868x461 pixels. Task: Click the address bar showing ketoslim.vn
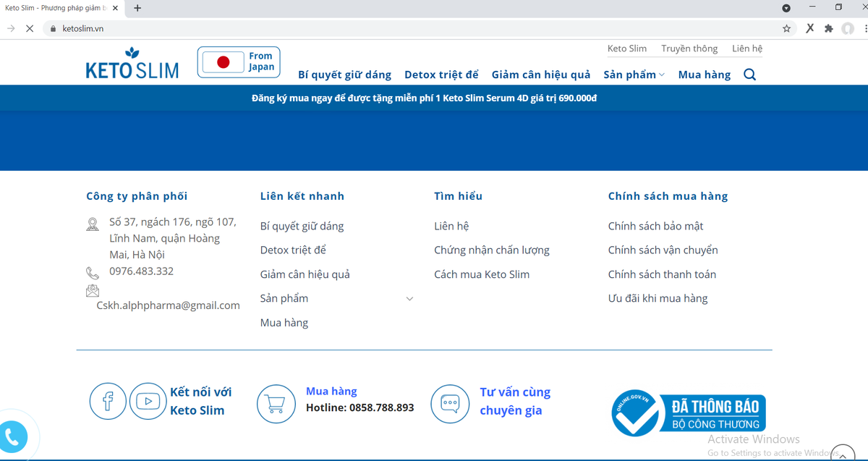point(362,28)
